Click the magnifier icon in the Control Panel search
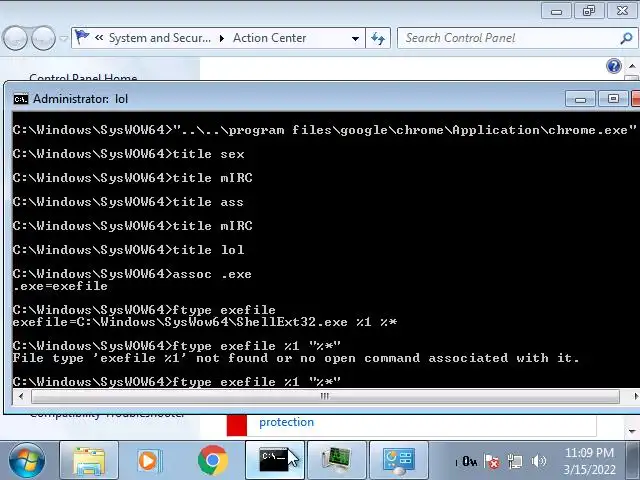Image resolution: width=640 pixels, height=480 pixels. (626, 38)
